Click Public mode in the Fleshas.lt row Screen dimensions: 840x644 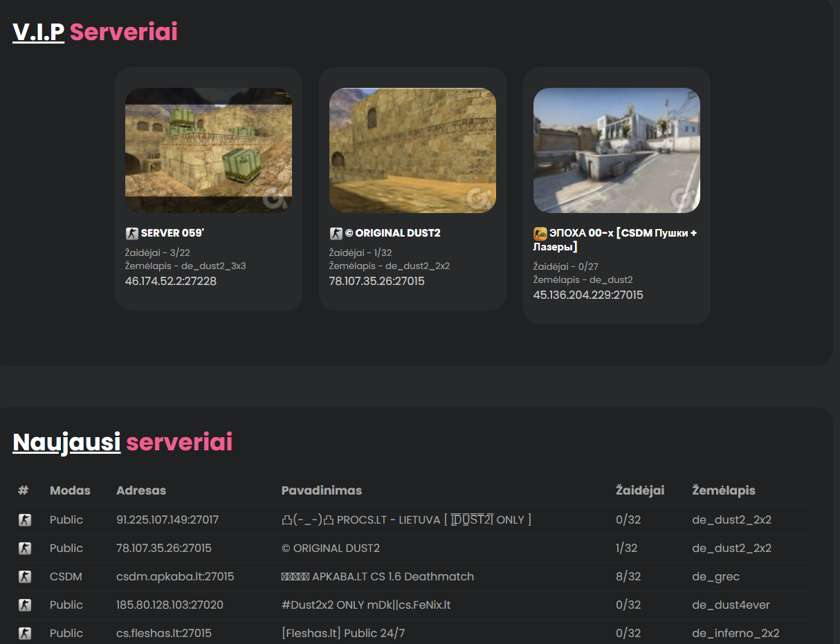[66, 634]
